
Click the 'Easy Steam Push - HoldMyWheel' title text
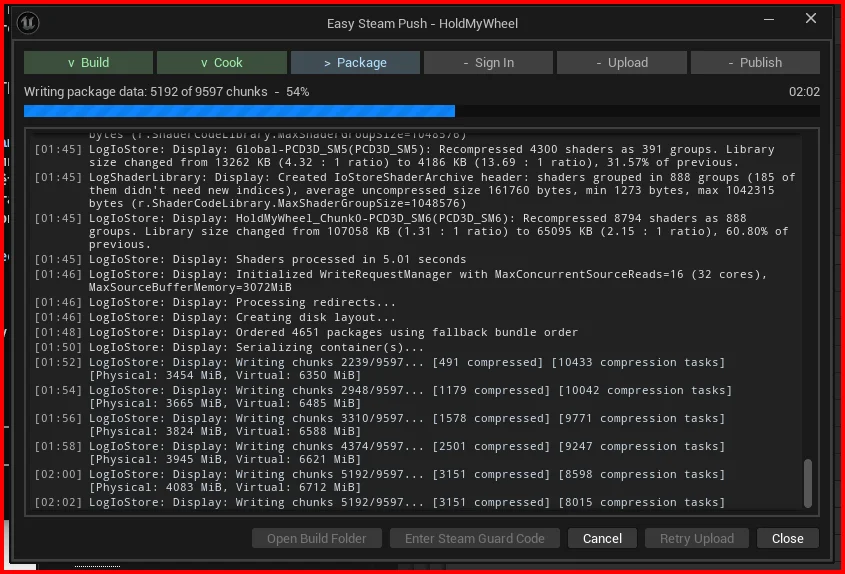[422, 24]
